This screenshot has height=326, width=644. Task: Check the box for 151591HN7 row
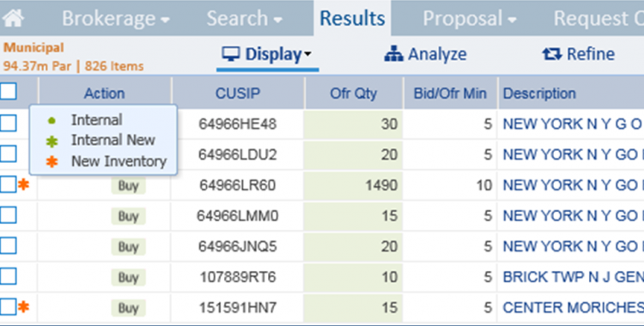tap(9, 307)
